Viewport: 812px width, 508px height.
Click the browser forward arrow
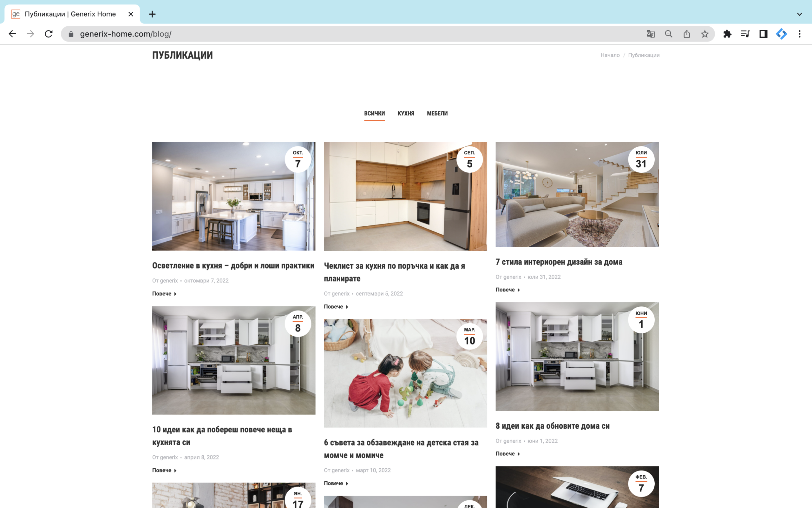[x=30, y=34]
